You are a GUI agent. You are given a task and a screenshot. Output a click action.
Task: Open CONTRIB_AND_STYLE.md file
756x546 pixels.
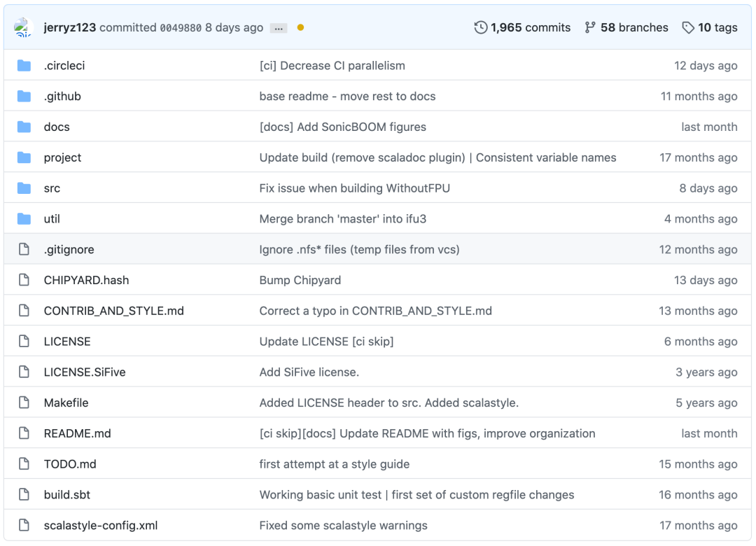coord(114,311)
